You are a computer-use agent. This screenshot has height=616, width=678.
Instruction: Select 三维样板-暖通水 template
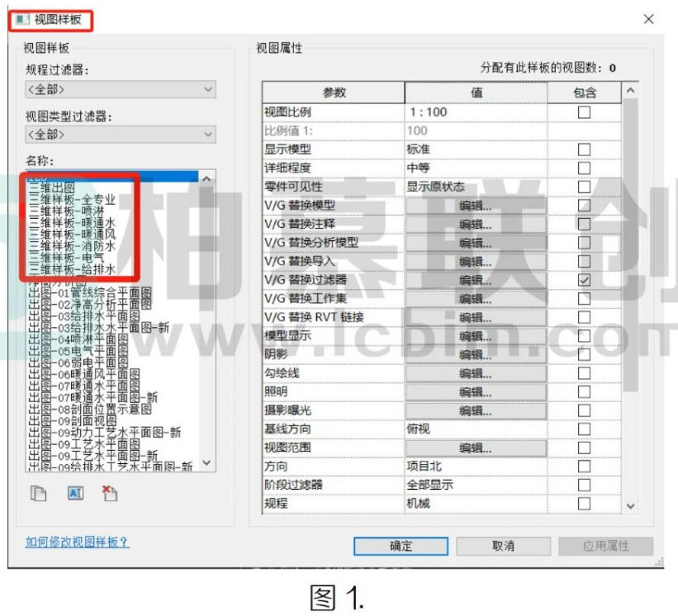pyautogui.click(x=72, y=223)
